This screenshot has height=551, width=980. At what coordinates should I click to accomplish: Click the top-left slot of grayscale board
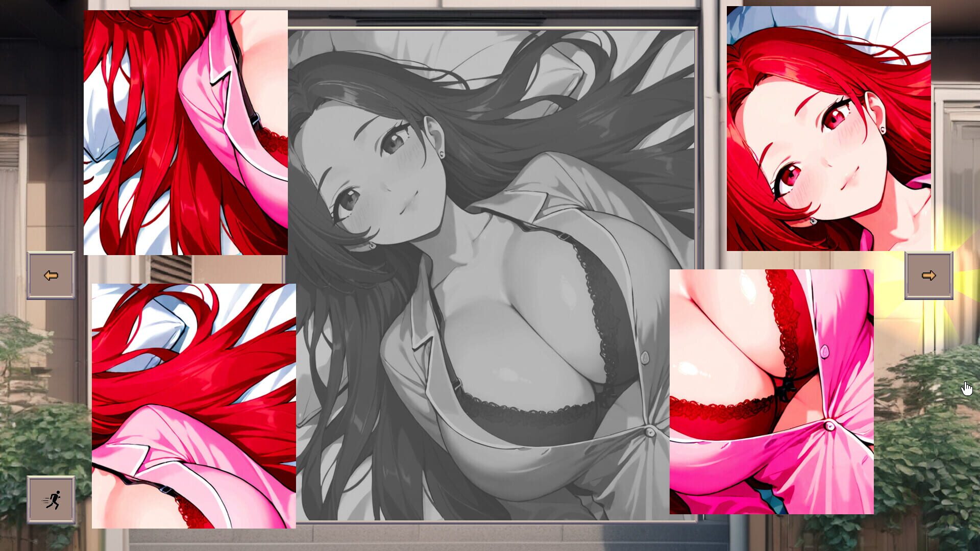click(x=390, y=153)
